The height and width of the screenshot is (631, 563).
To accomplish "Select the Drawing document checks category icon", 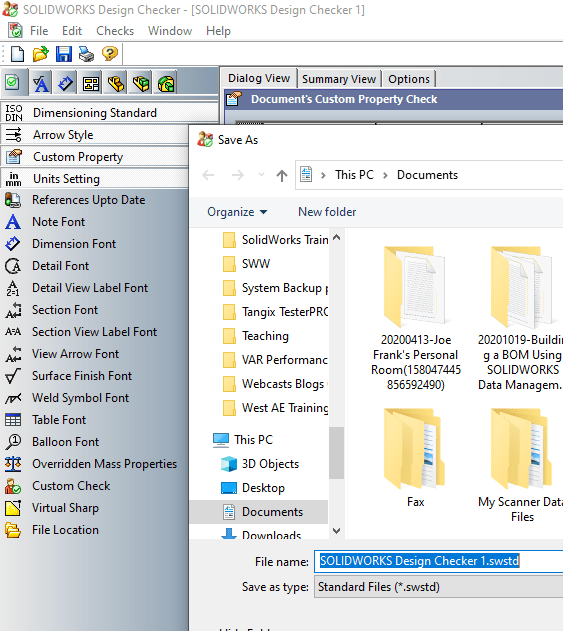I will [x=91, y=83].
